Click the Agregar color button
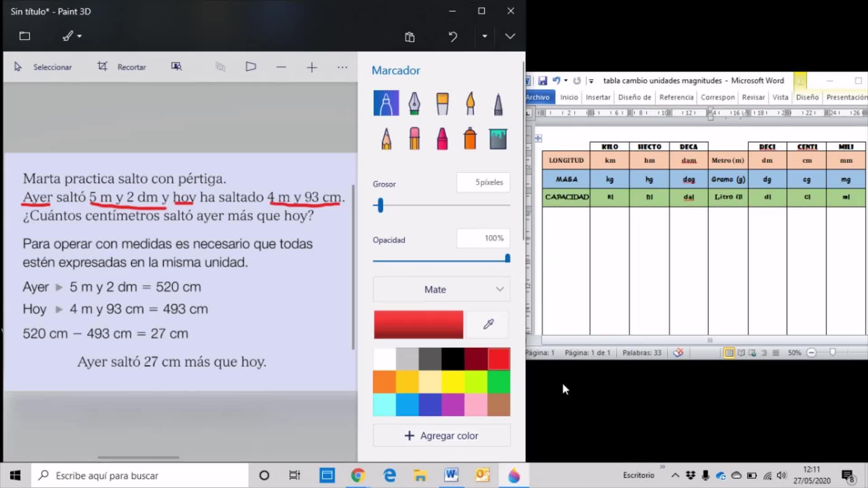Image resolution: width=868 pixels, height=488 pixels. click(x=441, y=436)
